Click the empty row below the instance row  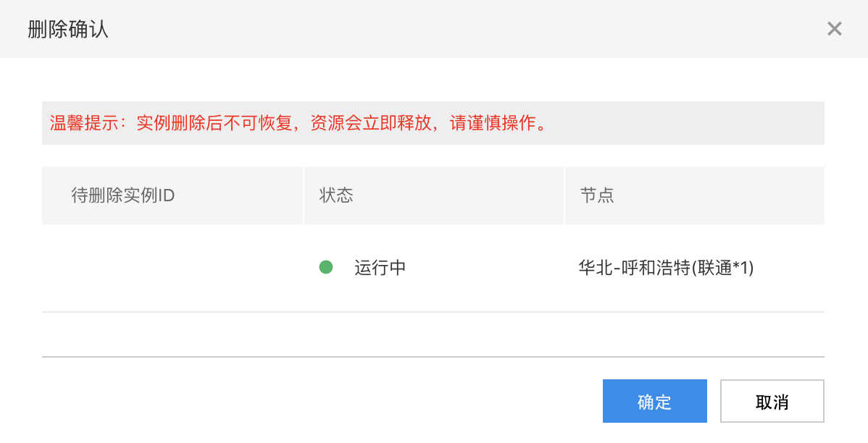coord(433,334)
